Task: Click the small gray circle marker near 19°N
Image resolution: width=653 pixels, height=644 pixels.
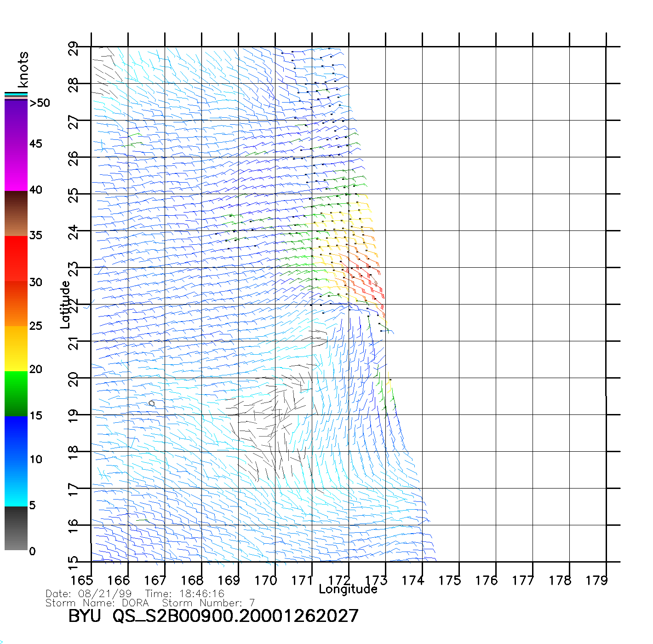Action: [x=151, y=403]
